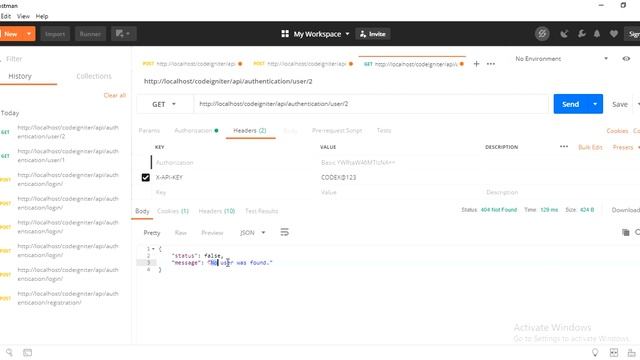The image size is (640, 360).
Task: Open the Find and Replace icon in status bar
Action: point(9,352)
